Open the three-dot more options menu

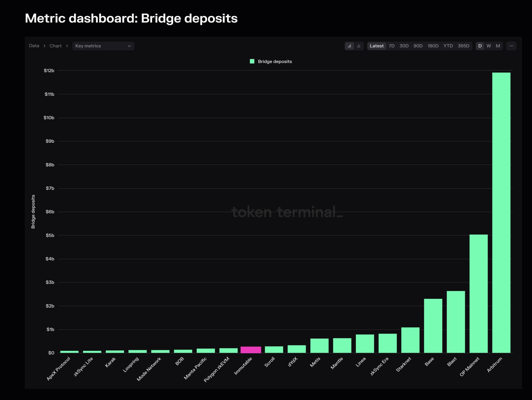pos(511,46)
